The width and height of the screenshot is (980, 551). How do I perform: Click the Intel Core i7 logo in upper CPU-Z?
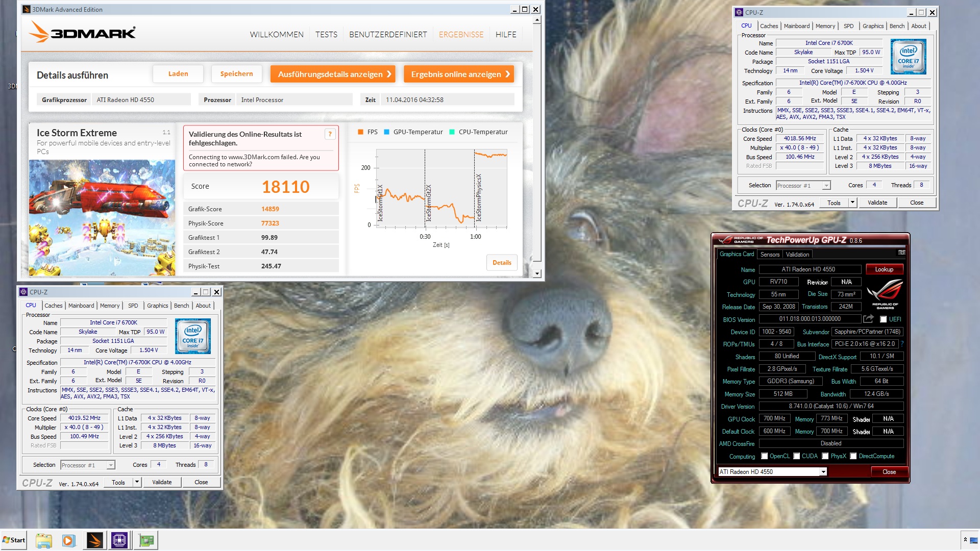coord(908,57)
